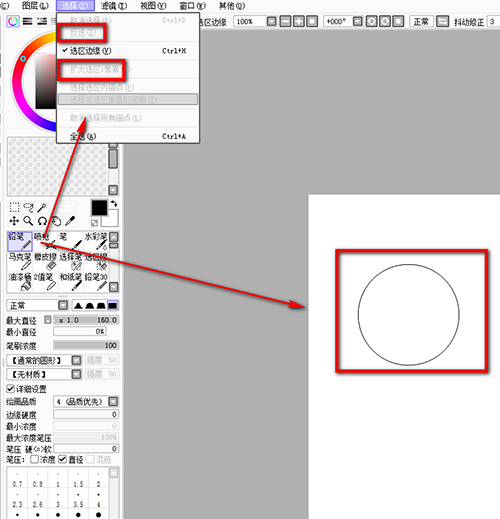The height and width of the screenshot is (519, 500).
Task: Choose the 和纸笔 brush
Action: [71, 281]
